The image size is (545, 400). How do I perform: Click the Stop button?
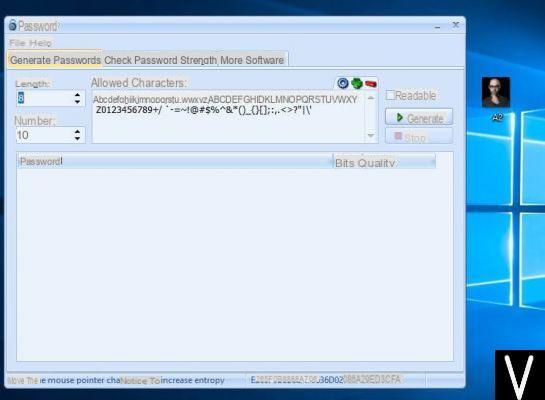(x=419, y=137)
